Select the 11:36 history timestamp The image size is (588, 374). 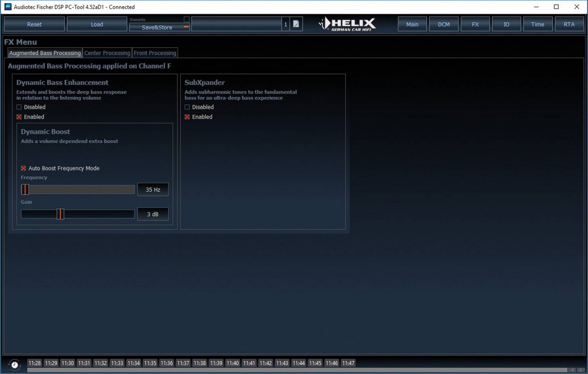167,363
